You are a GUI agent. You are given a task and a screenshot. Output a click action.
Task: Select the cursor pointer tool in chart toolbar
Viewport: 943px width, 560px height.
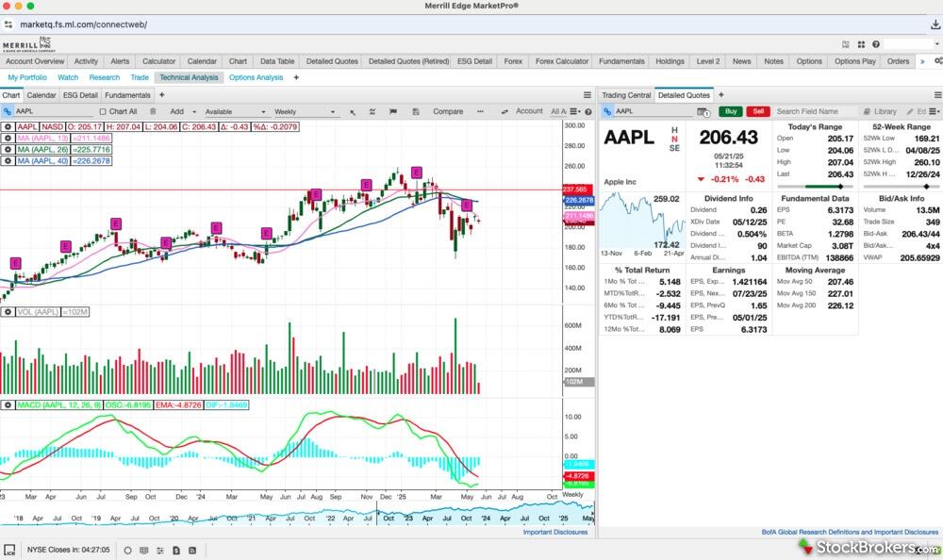click(353, 111)
